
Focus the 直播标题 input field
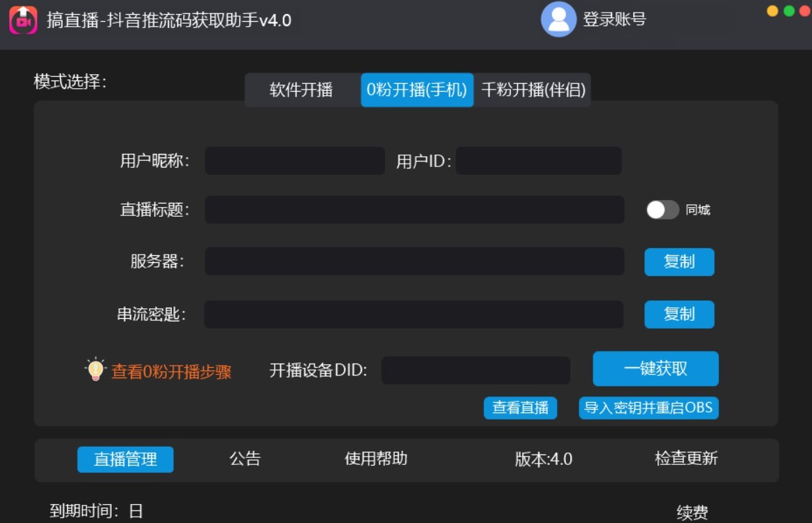(414, 209)
